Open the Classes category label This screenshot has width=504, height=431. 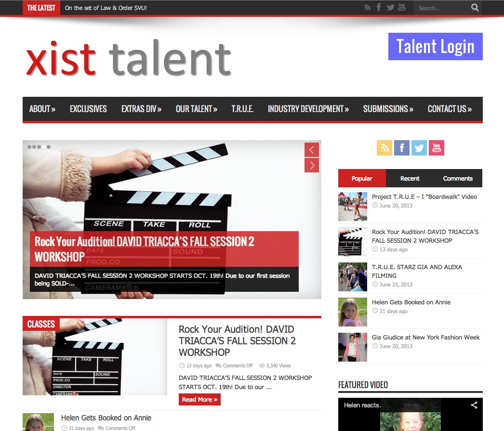(41, 324)
